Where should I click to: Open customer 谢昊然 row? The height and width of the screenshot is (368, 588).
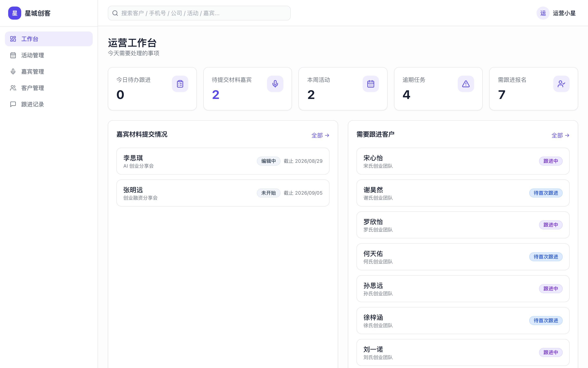pos(463,193)
